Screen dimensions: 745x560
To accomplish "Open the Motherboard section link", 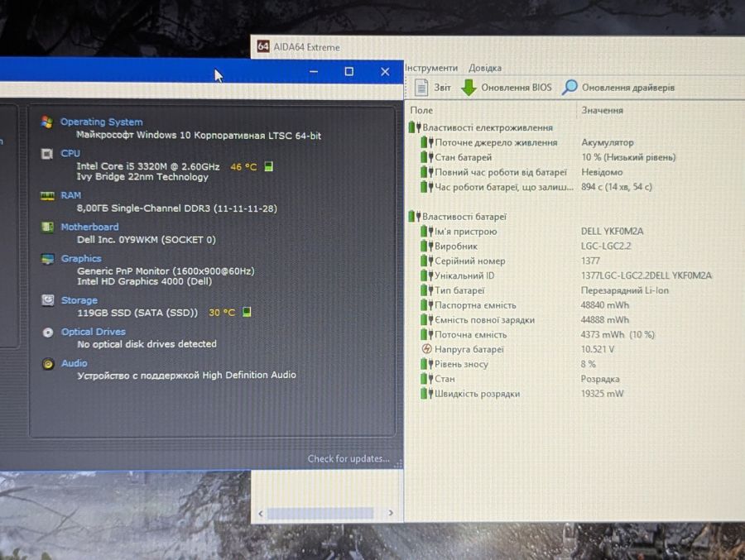I will [89, 227].
